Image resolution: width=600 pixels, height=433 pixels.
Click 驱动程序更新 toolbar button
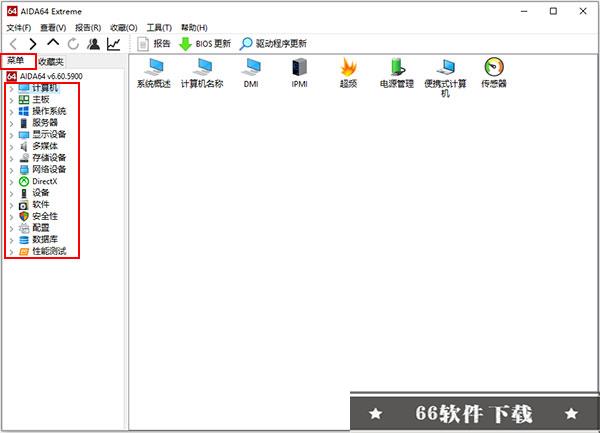273,44
